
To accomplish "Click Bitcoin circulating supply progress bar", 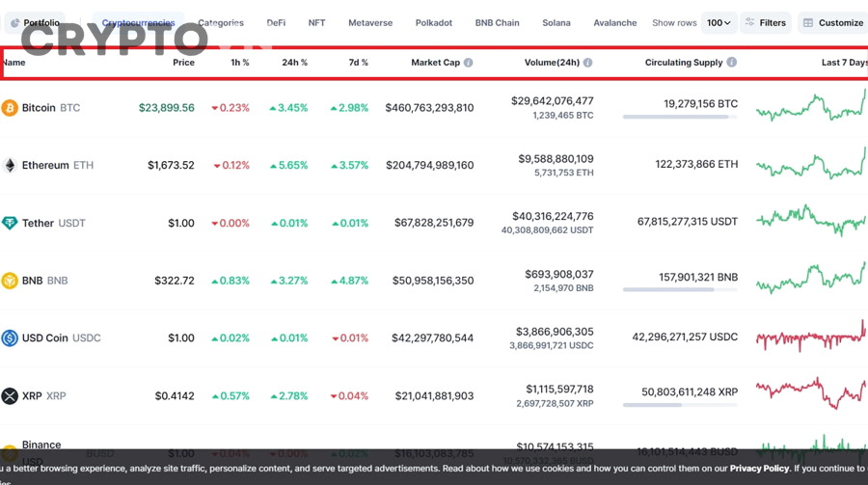I will coord(680,117).
